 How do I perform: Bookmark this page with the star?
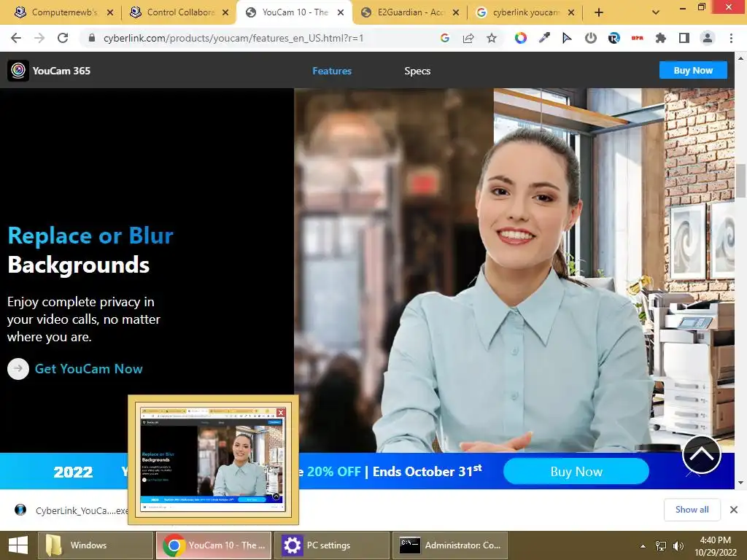(x=492, y=38)
